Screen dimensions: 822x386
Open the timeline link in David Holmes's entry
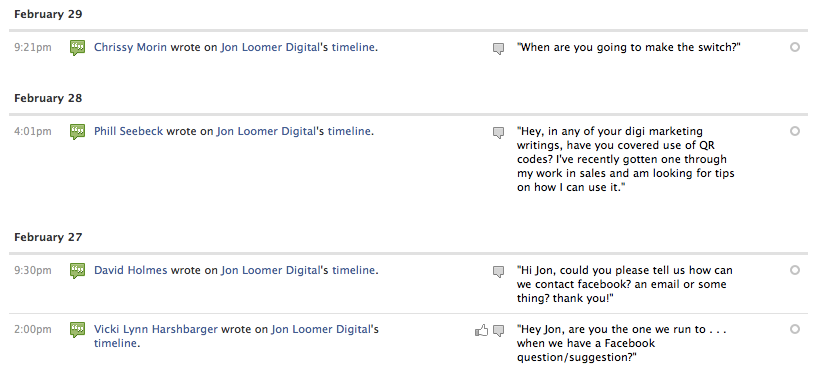353,270
